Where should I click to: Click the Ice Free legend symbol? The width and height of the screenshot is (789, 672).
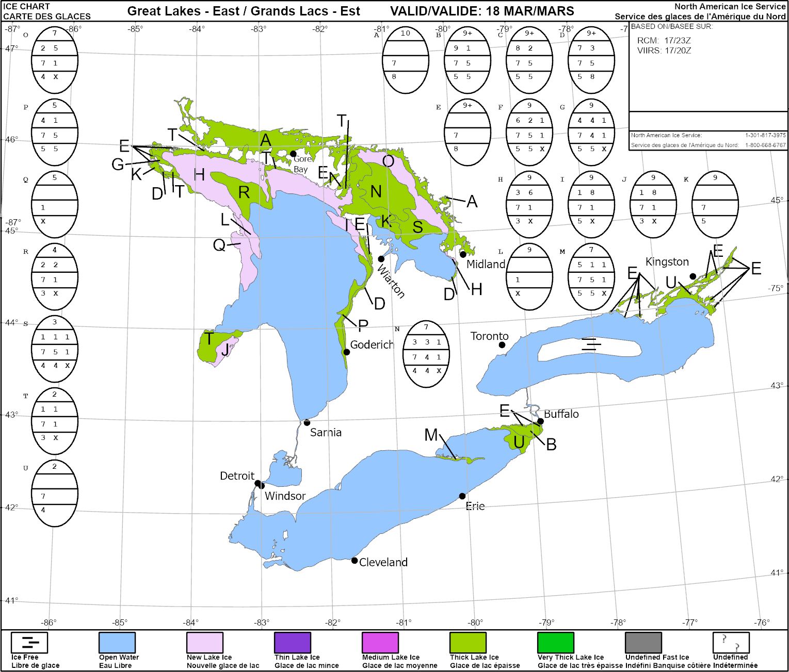tap(29, 643)
